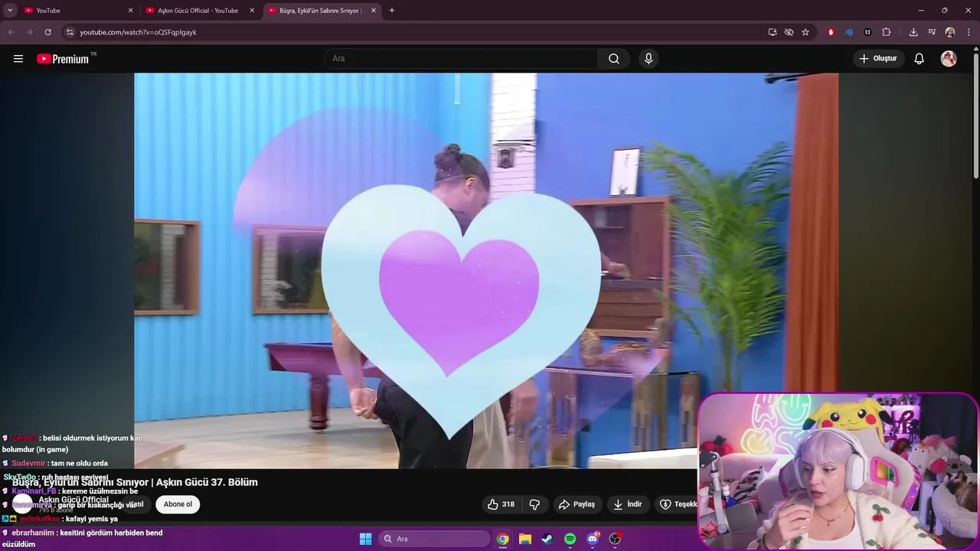Click the video player area
Image resolution: width=980 pixels, height=551 pixels.
point(486,270)
